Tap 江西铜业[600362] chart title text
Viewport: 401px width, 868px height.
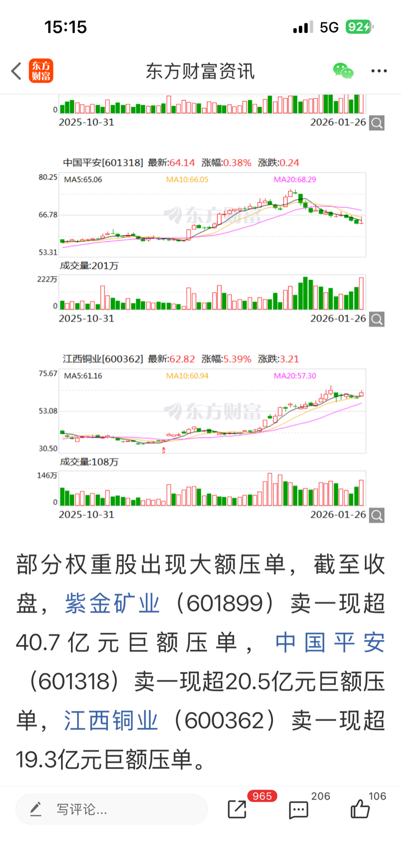coord(103,359)
